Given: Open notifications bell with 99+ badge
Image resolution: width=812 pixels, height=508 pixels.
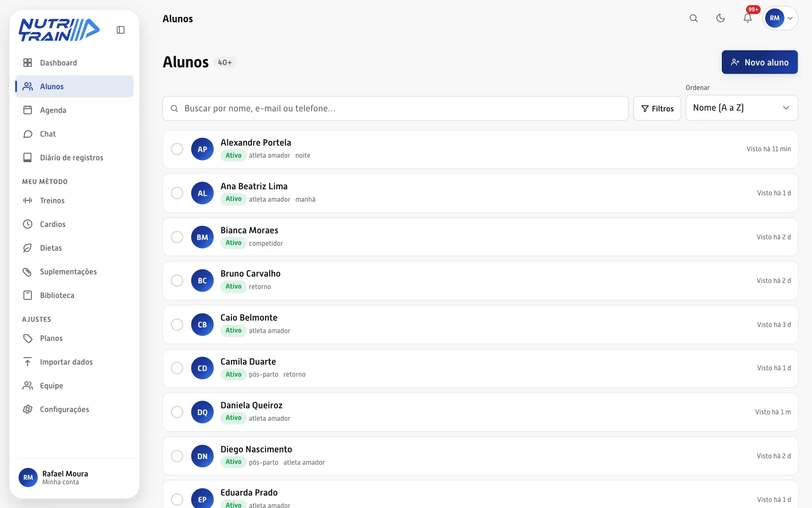Looking at the screenshot, I should (748, 18).
